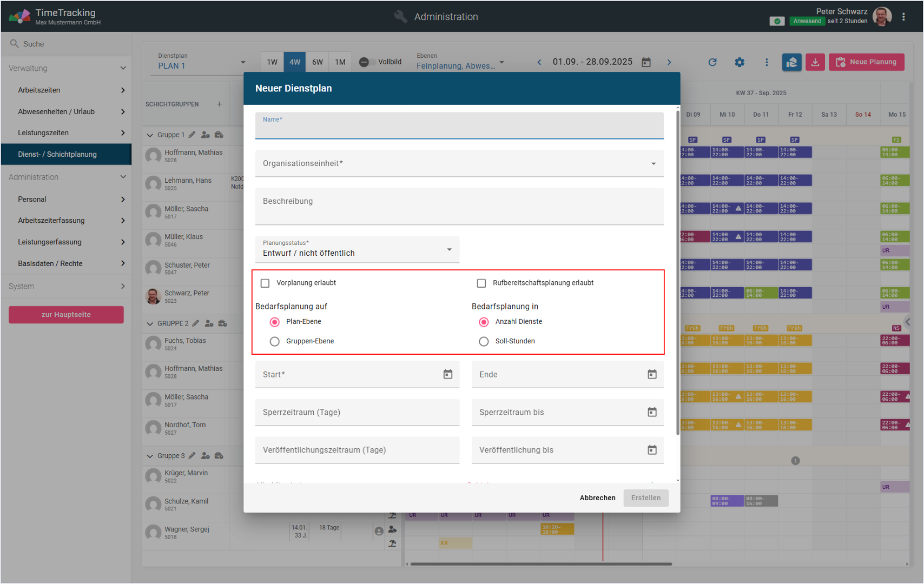Image resolution: width=924 pixels, height=584 pixels.
Task: Select the Soll-Stunden radio option
Action: [484, 341]
